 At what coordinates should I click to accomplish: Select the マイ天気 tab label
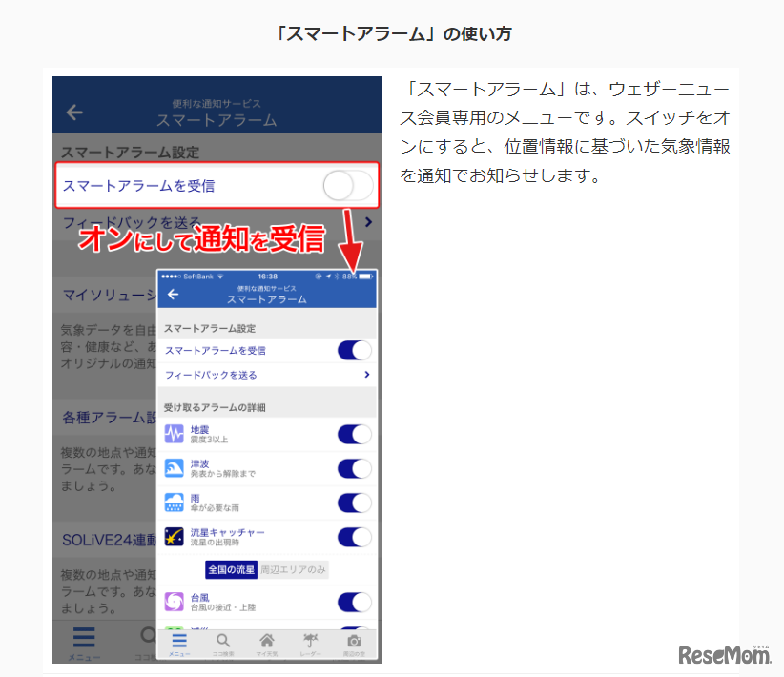pos(266,650)
